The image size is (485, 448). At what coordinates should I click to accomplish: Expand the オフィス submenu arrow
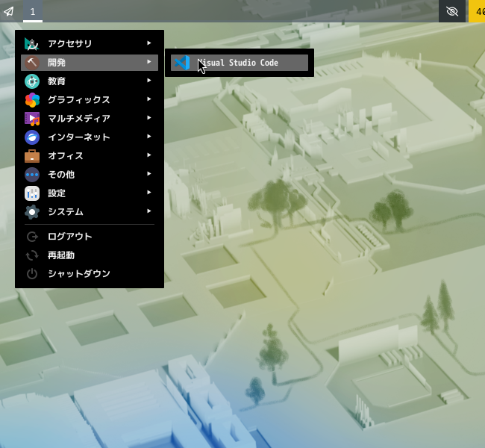click(x=149, y=155)
